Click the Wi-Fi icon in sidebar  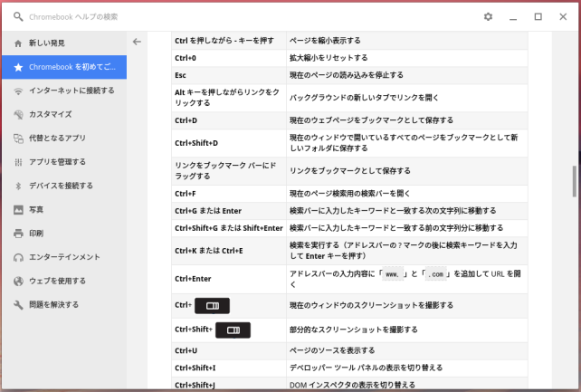[18, 91]
